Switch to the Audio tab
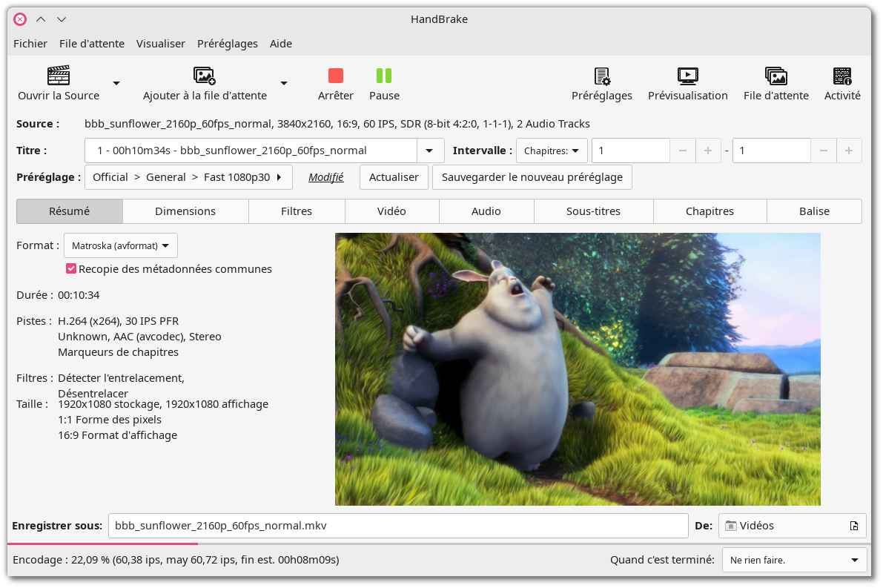 click(x=486, y=211)
